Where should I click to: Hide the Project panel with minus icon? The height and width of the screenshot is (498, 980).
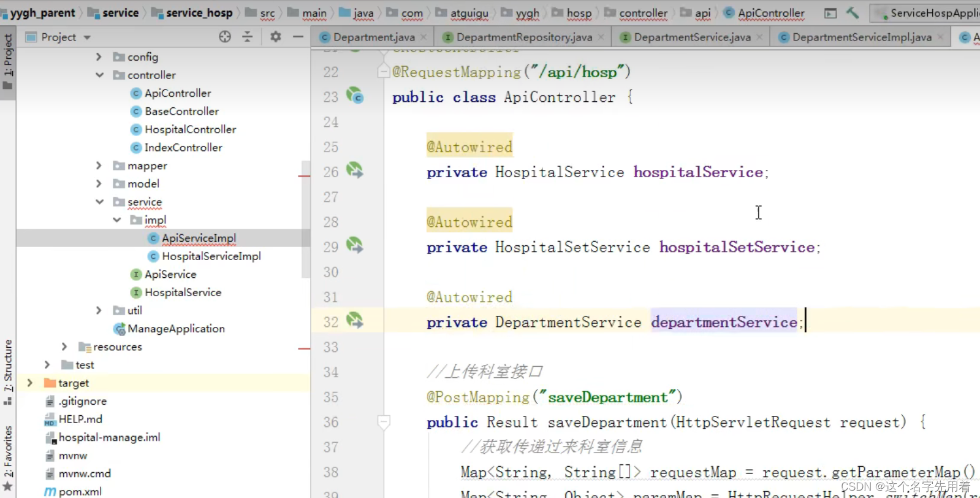click(298, 37)
